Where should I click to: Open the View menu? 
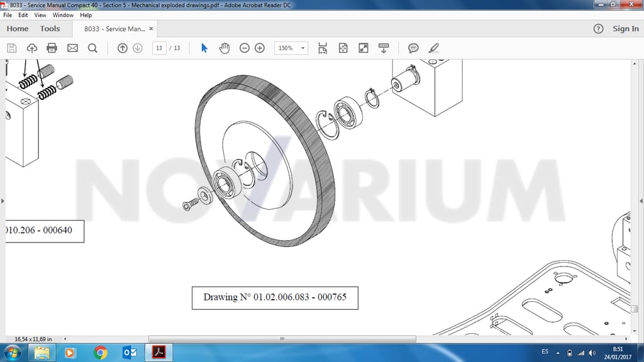coord(40,15)
